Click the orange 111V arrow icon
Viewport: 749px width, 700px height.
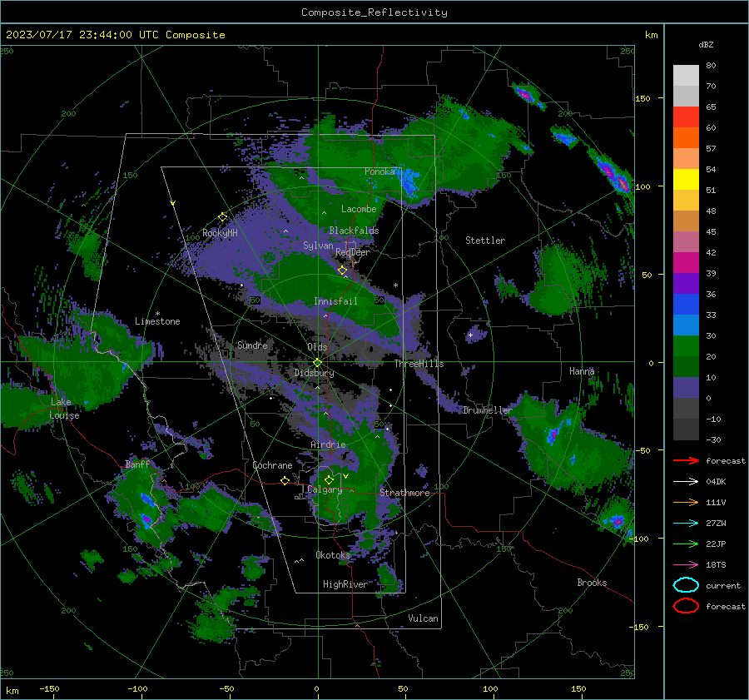coord(686,502)
